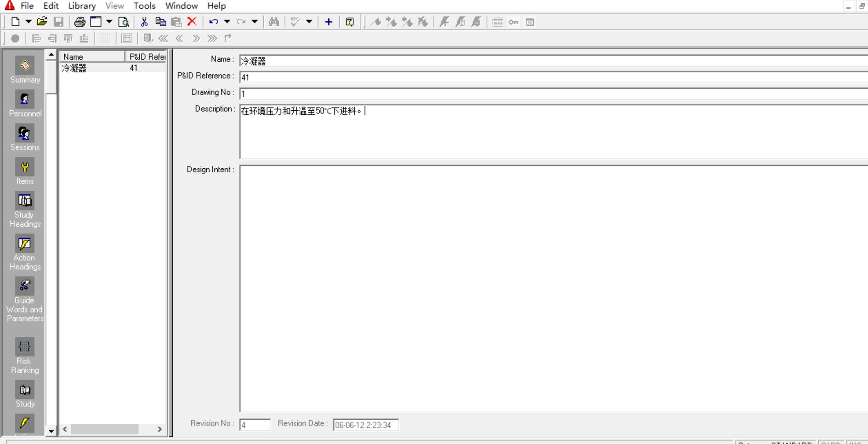Run the ABC spell check icon
The width and height of the screenshot is (868, 444).
click(295, 22)
